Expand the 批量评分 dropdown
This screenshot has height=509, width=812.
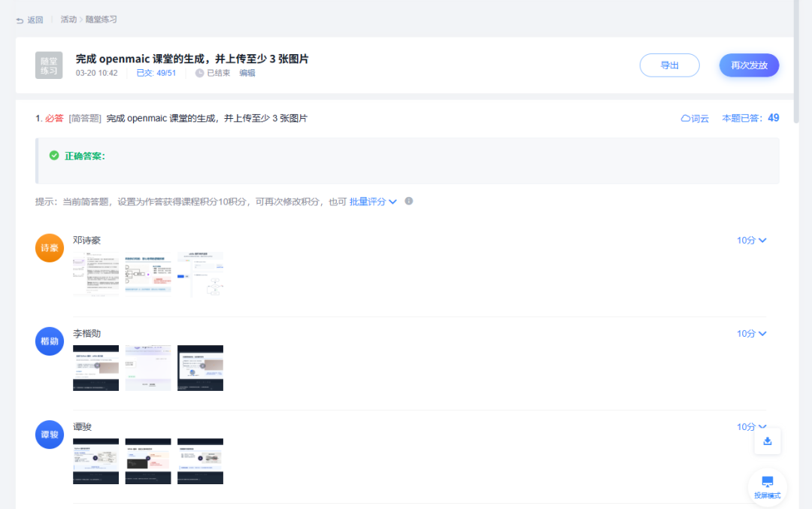pos(373,201)
